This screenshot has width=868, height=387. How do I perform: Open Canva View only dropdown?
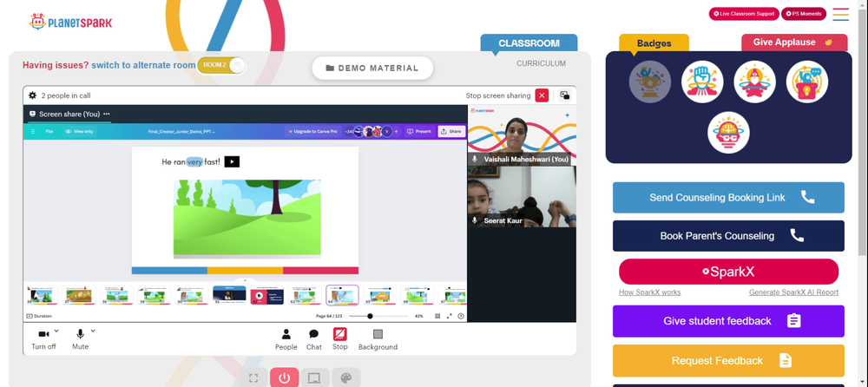[79, 132]
